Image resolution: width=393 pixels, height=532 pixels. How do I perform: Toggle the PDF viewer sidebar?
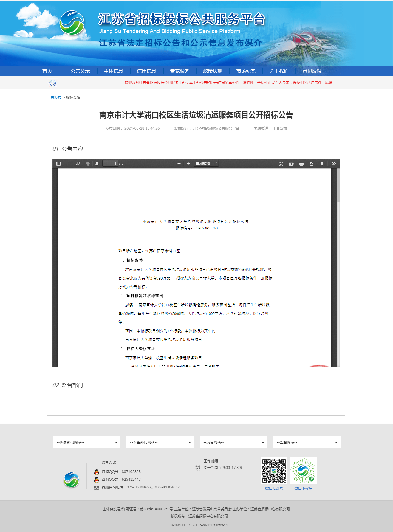click(58, 163)
